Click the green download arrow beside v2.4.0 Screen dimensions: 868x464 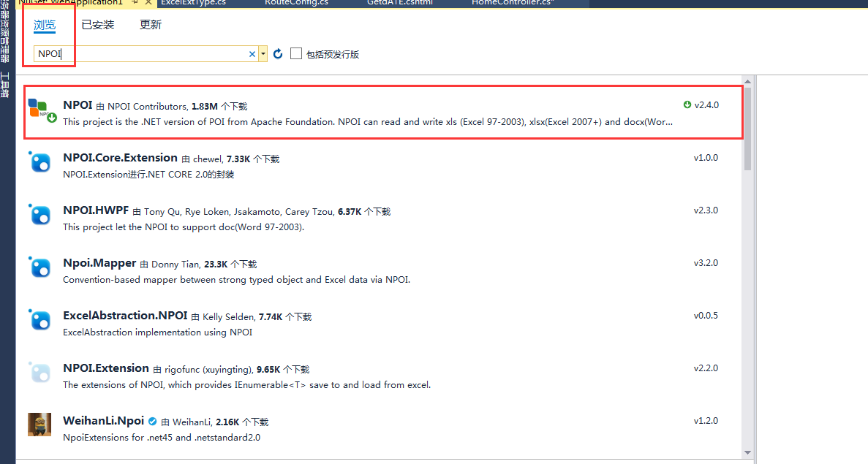pos(687,105)
